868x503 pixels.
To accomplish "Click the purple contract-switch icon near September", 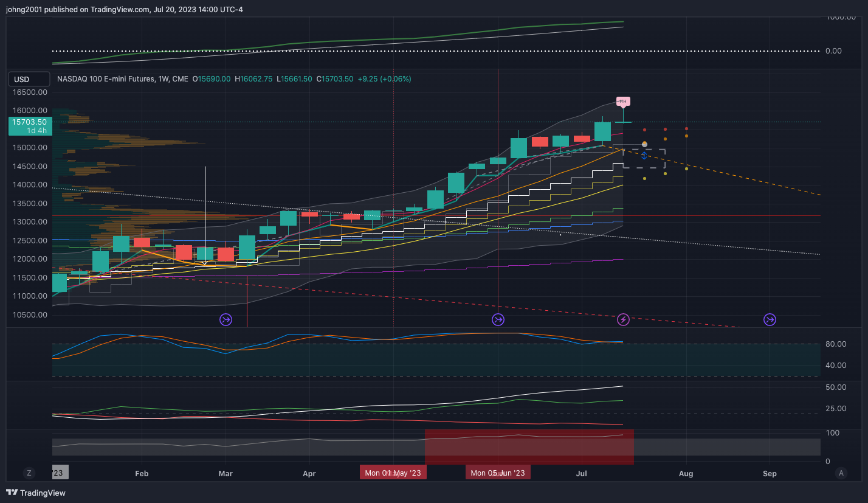I will [x=770, y=319].
